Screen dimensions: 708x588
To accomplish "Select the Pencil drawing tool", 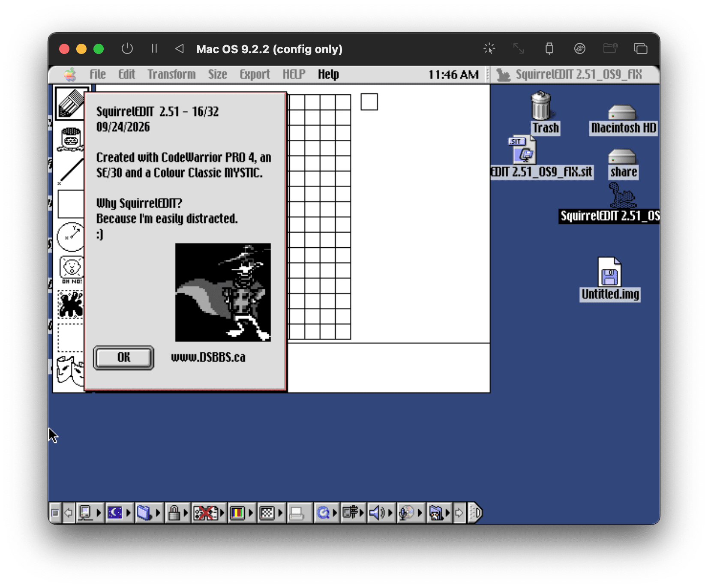I will (x=70, y=103).
